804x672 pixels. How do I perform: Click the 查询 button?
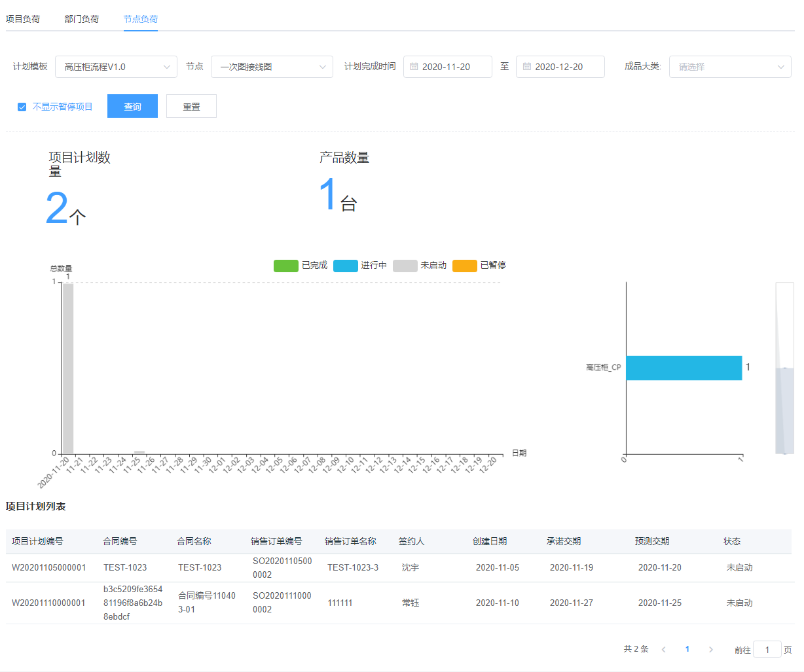(132, 107)
